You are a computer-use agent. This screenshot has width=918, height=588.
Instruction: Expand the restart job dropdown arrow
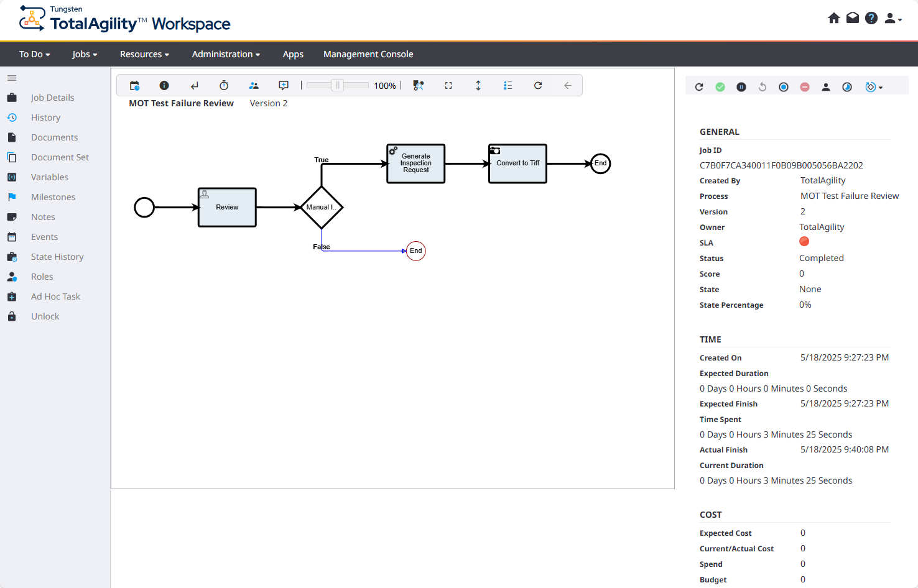click(882, 87)
